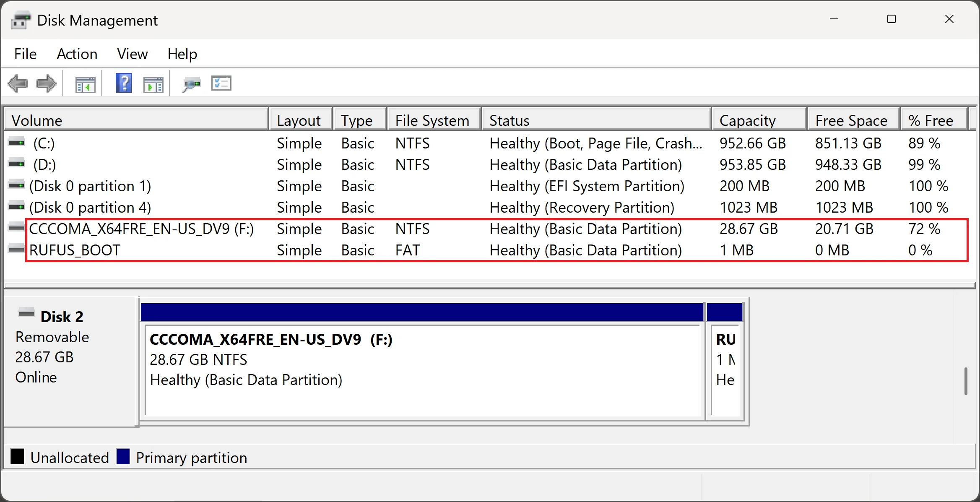Click the blue Primary partition legend swatch
980x502 pixels.
point(123,457)
